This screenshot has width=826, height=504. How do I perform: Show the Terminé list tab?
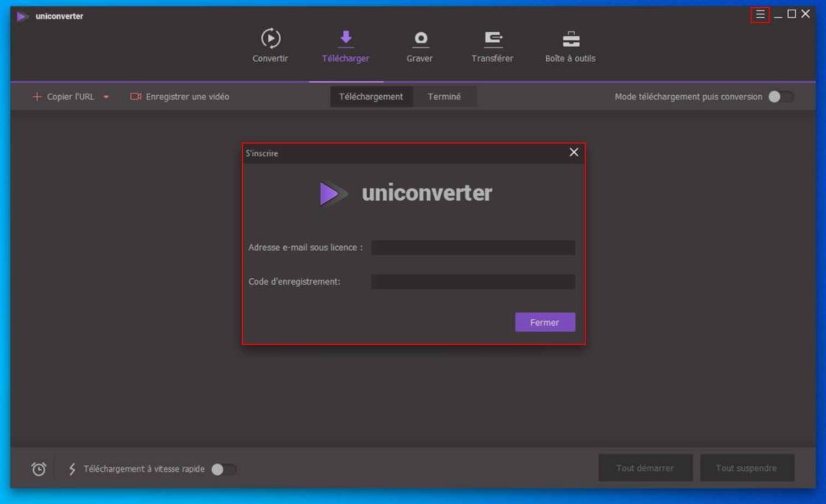point(444,97)
